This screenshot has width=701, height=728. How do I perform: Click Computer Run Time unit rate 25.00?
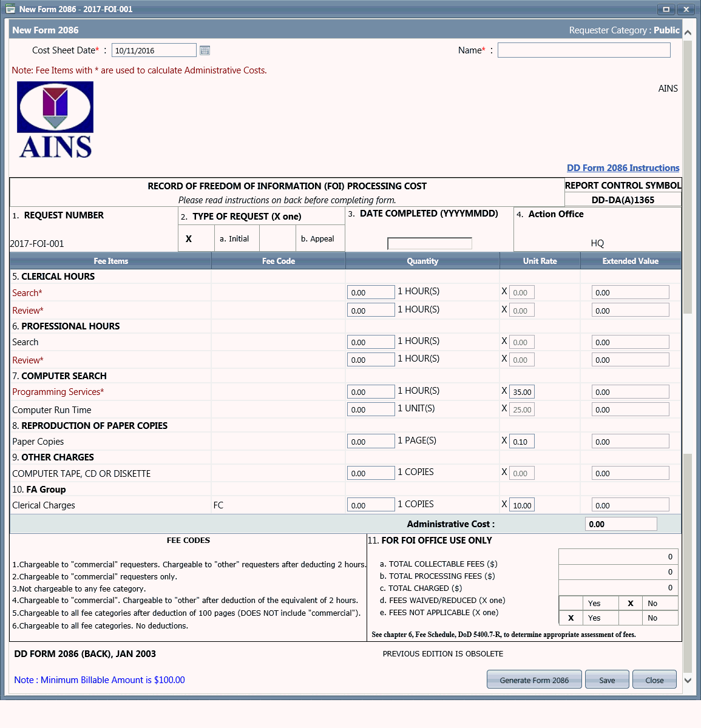[522, 409]
